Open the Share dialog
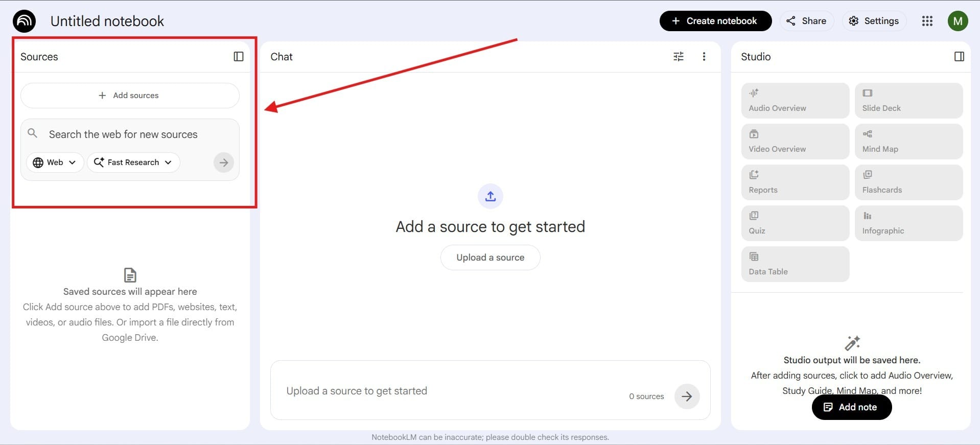 click(806, 21)
